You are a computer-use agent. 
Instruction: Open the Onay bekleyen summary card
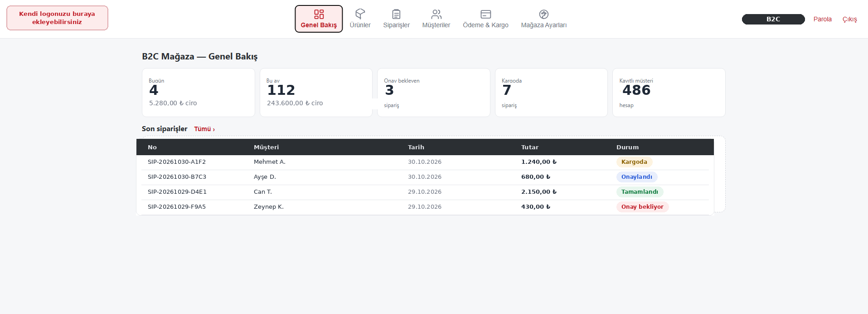(434, 93)
